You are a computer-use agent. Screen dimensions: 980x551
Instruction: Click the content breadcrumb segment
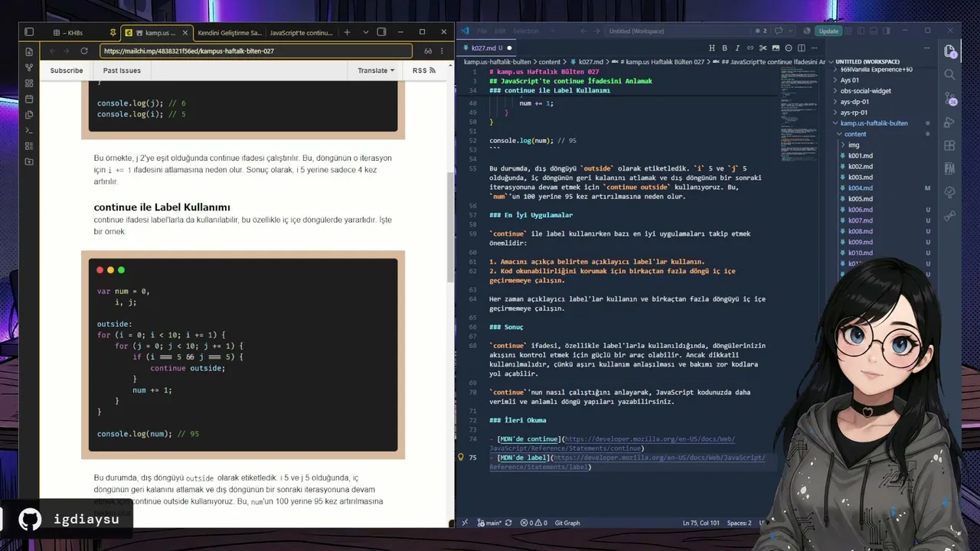pos(550,61)
